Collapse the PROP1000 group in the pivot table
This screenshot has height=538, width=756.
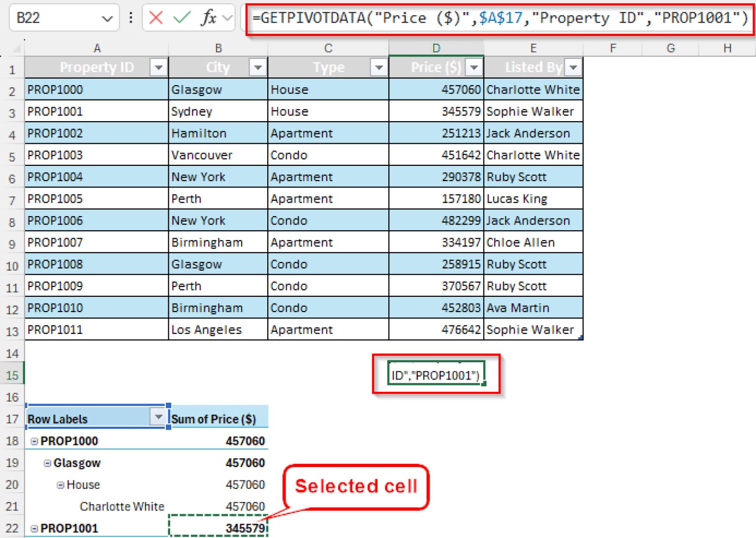coord(33,441)
